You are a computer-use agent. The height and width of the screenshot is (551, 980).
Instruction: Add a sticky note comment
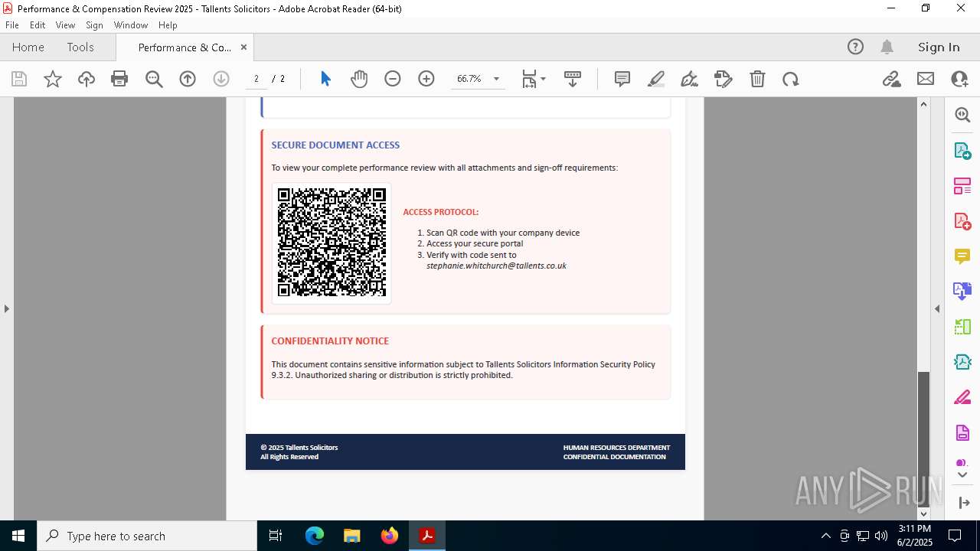(x=622, y=79)
